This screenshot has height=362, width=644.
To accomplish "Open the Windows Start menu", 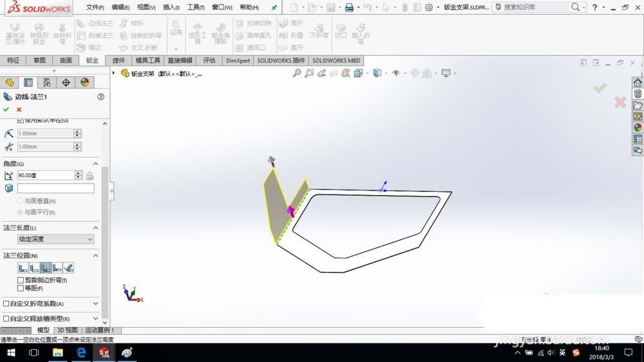I will [11, 352].
